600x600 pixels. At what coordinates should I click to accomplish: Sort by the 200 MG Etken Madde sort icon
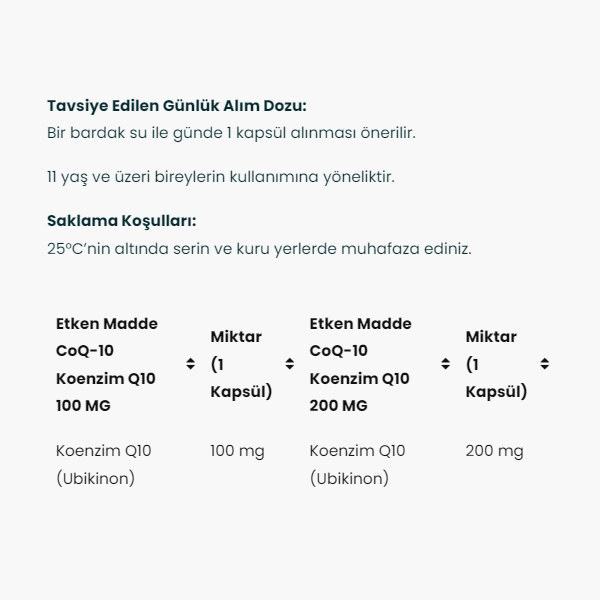pos(445,364)
